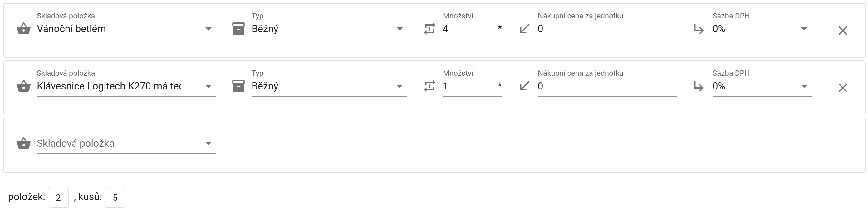Screen dimensions: 868x211
Task: Expand Sazba DPH dropdown in first row
Action: pyautogui.click(x=804, y=29)
